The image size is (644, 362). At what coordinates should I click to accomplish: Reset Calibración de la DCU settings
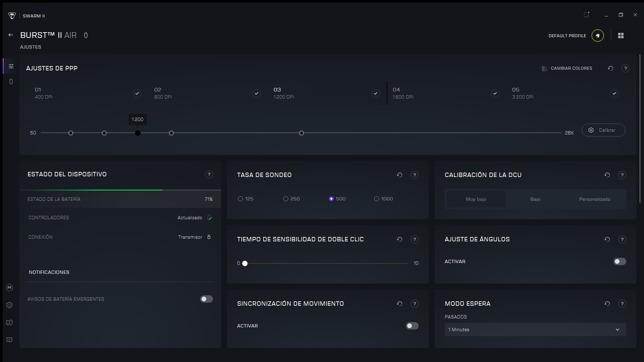(607, 175)
